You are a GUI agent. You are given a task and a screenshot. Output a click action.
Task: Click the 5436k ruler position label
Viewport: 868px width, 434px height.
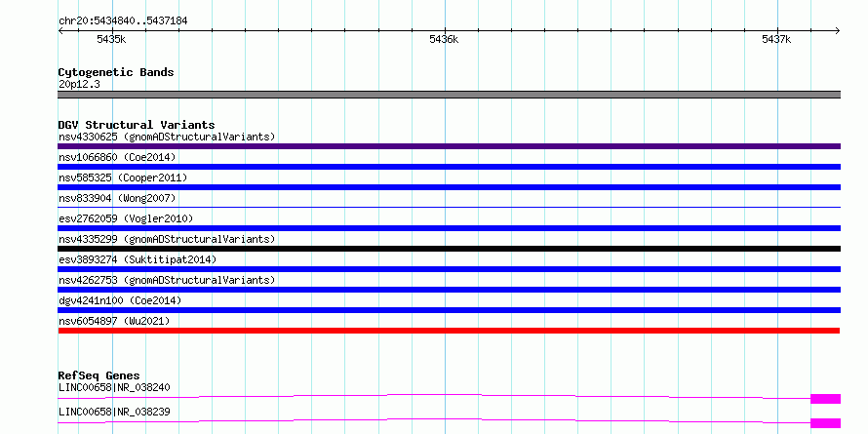pyautogui.click(x=444, y=39)
